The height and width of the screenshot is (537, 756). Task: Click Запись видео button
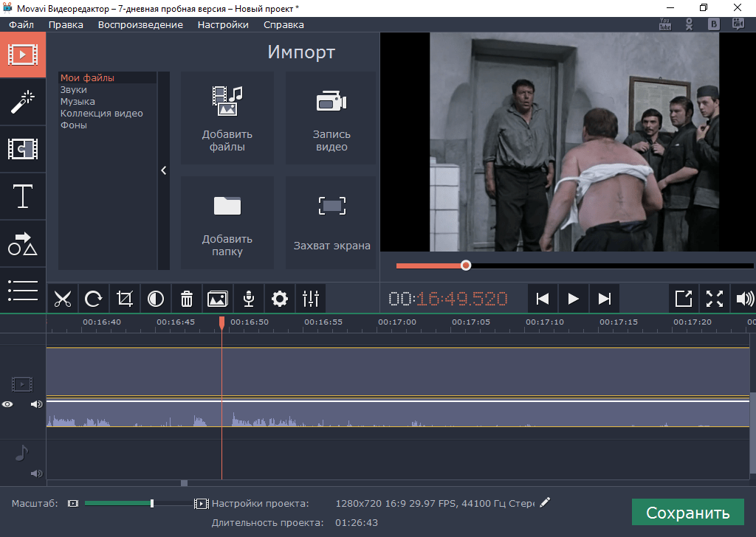(331, 118)
